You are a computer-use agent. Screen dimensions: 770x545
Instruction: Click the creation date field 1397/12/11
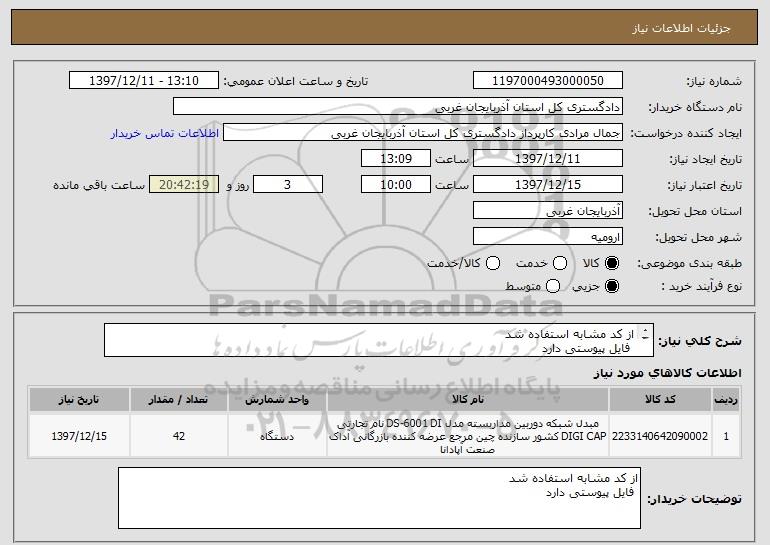pyautogui.click(x=548, y=159)
